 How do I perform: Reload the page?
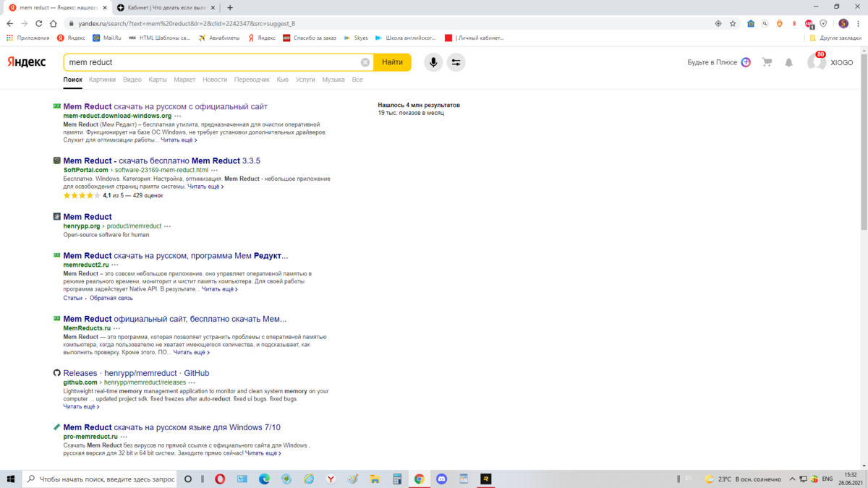(x=39, y=23)
